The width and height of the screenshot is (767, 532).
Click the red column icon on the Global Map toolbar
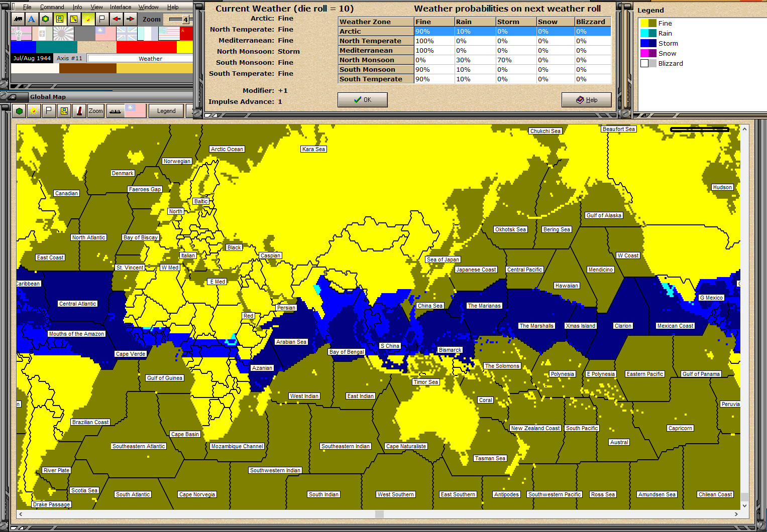pyautogui.click(x=79, y=111)
